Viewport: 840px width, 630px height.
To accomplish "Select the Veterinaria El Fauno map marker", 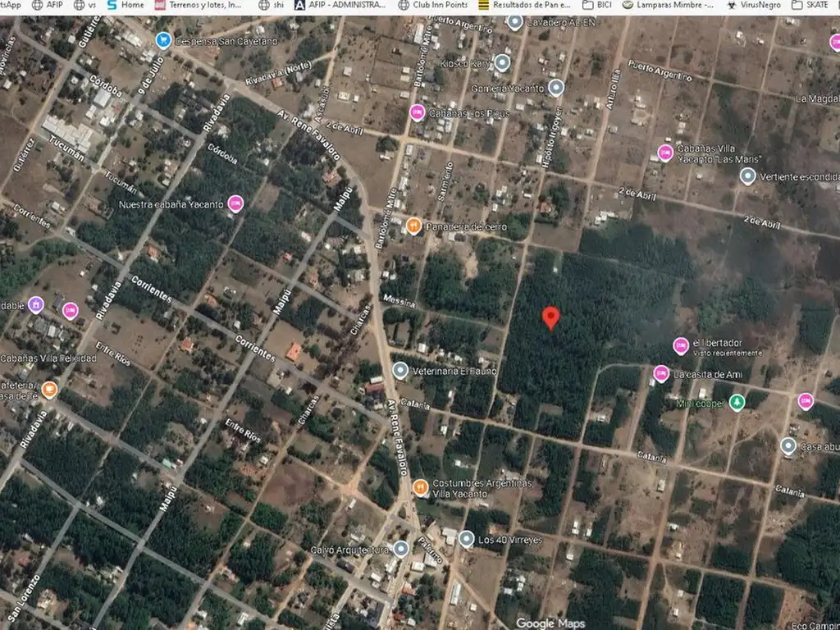I will [400, 371].
